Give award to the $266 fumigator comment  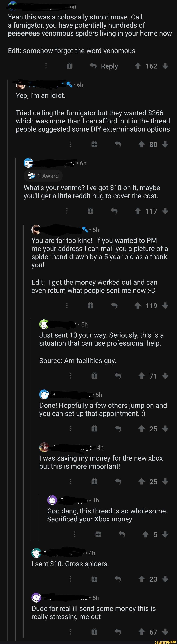[x=94, y=144]
